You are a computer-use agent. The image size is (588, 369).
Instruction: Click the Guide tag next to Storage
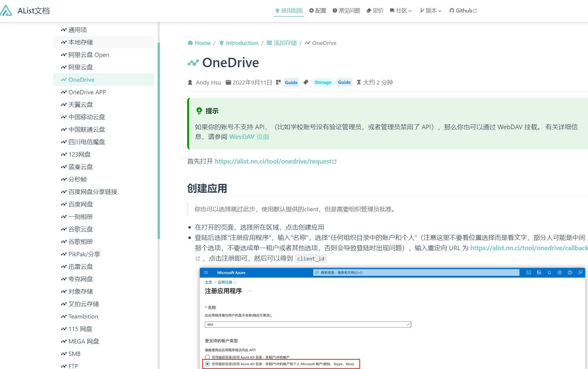(344, 82)
